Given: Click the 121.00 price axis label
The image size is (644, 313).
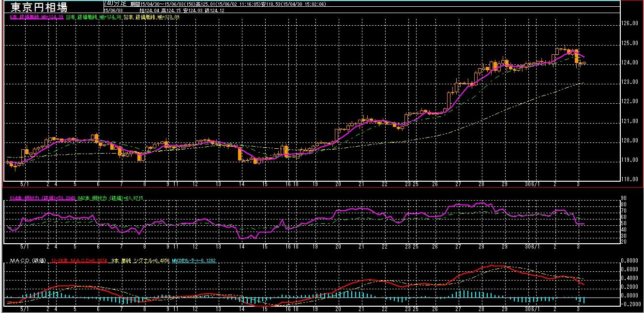Looking at the screenshot, I should pyautogui.click(x=630, y=121).
